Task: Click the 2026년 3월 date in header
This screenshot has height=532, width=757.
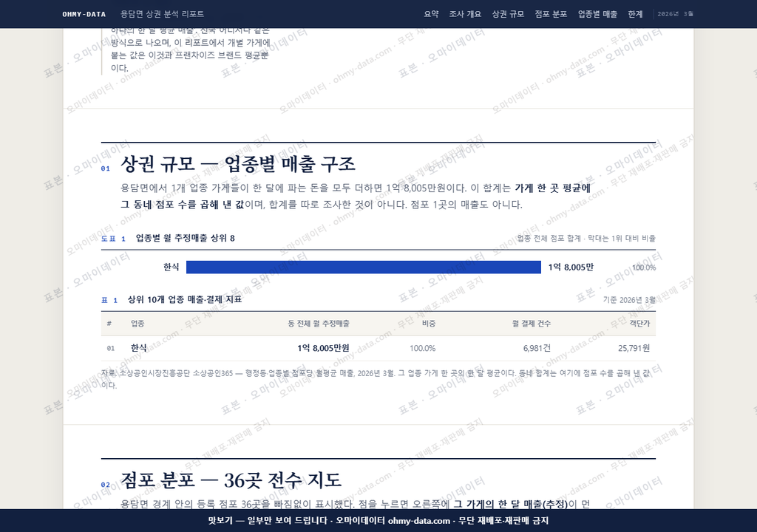Action: tap(676, 14)
